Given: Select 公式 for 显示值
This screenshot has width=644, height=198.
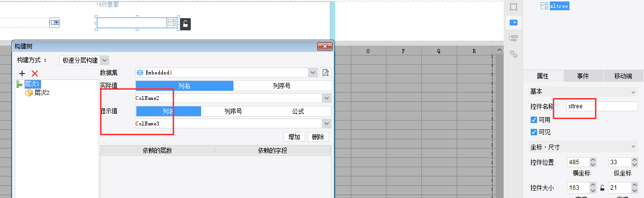Looking at the screenshot, I should click(298, 111).
